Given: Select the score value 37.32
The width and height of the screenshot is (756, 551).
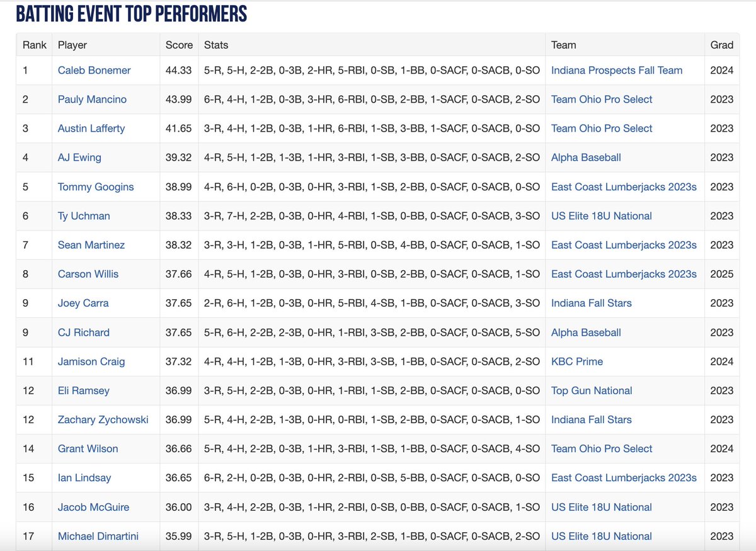Looking at the screenshot, I should [179, 361].
